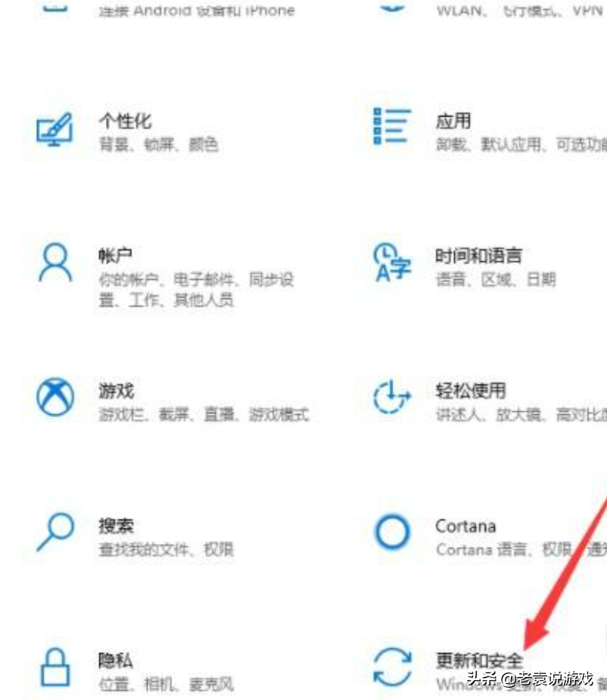Click 更新和安全 title text
The height and width of the screenshot is (700, 607).
click(479, 660)
